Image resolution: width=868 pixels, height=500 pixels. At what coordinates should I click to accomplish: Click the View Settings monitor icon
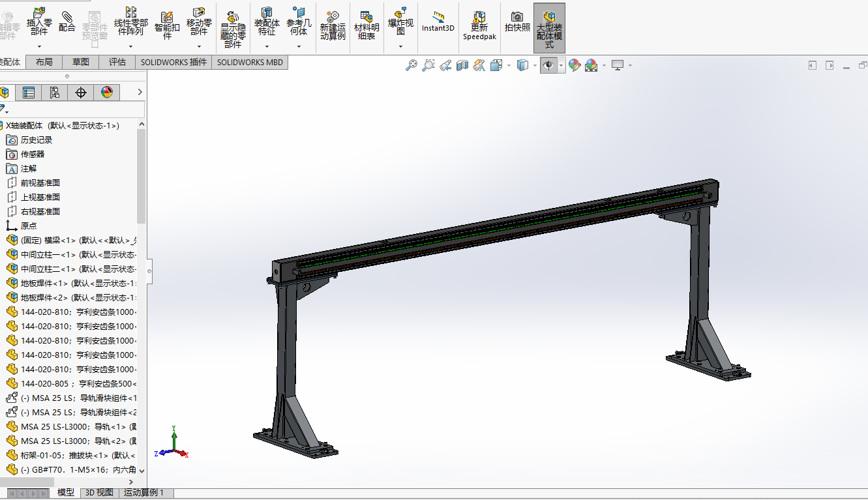618,65
